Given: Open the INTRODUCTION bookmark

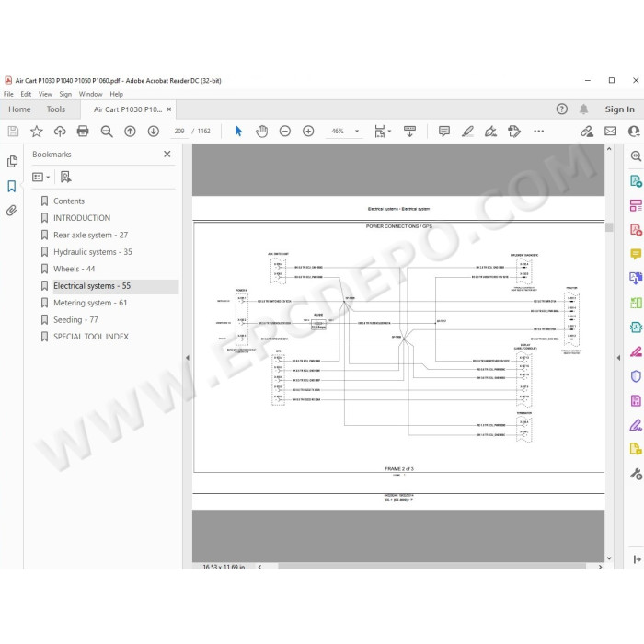Looking at the screenshot, I should point(82,218).
